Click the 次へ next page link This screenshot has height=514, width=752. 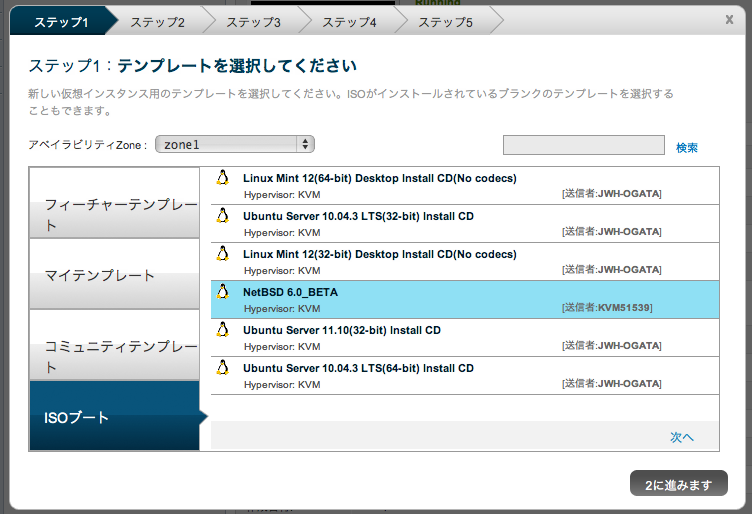click(x=682, y=437)
